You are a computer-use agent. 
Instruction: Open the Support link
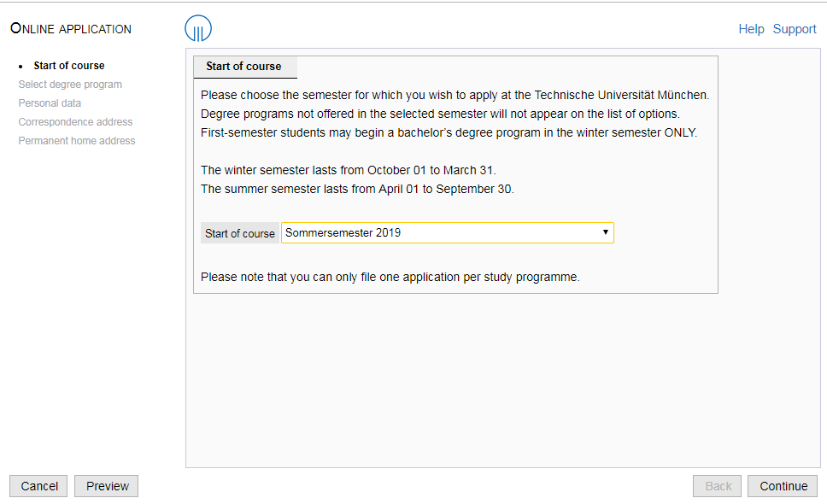[x=795, y=29]
